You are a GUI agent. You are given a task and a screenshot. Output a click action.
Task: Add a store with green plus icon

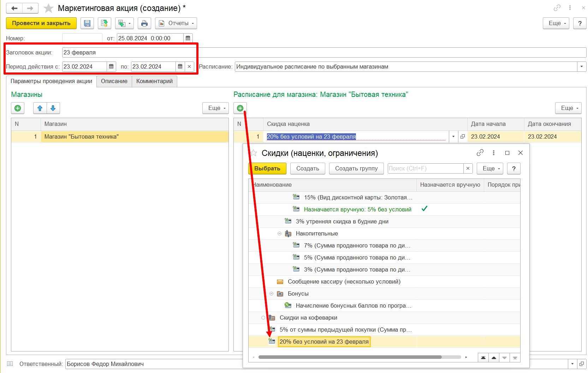(18, 108)
